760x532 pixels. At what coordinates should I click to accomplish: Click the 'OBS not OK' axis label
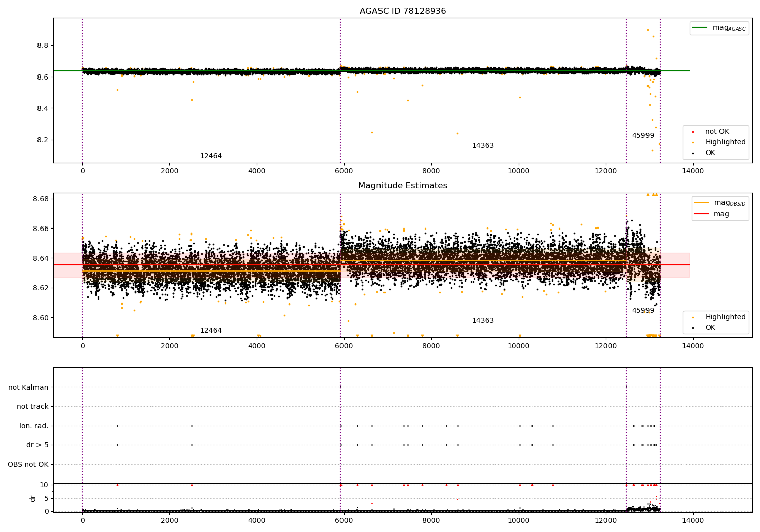tap(28, 464)
